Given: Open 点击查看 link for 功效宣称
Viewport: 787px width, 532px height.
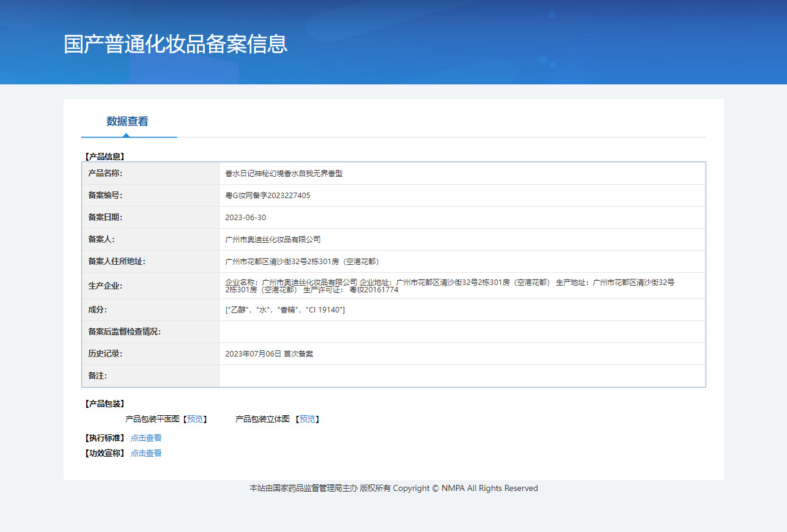Looking at the screenshot, I should pos(146,453).
